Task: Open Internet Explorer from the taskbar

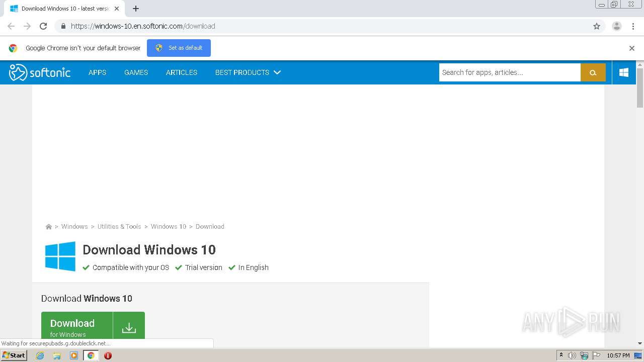Action: (40, 355)
